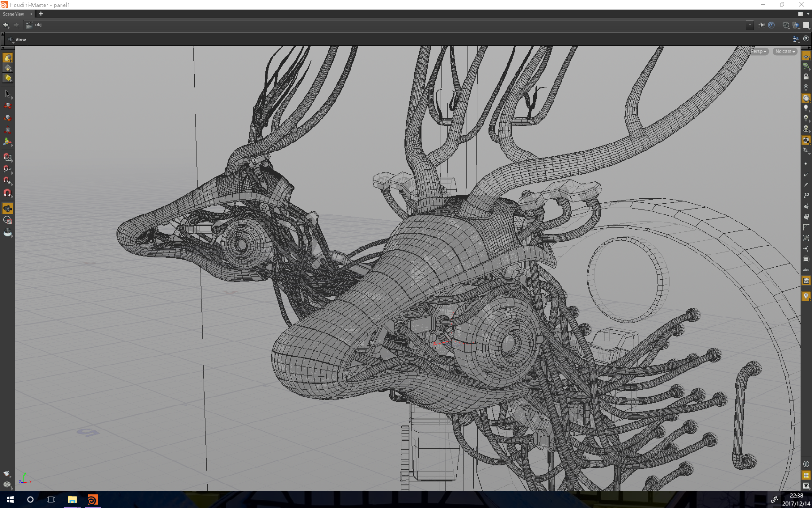Image resolution: width=812 pixels, height=508 pixels.
Task: Open the Persp viewport dropdown
Action: coord(758,51)
